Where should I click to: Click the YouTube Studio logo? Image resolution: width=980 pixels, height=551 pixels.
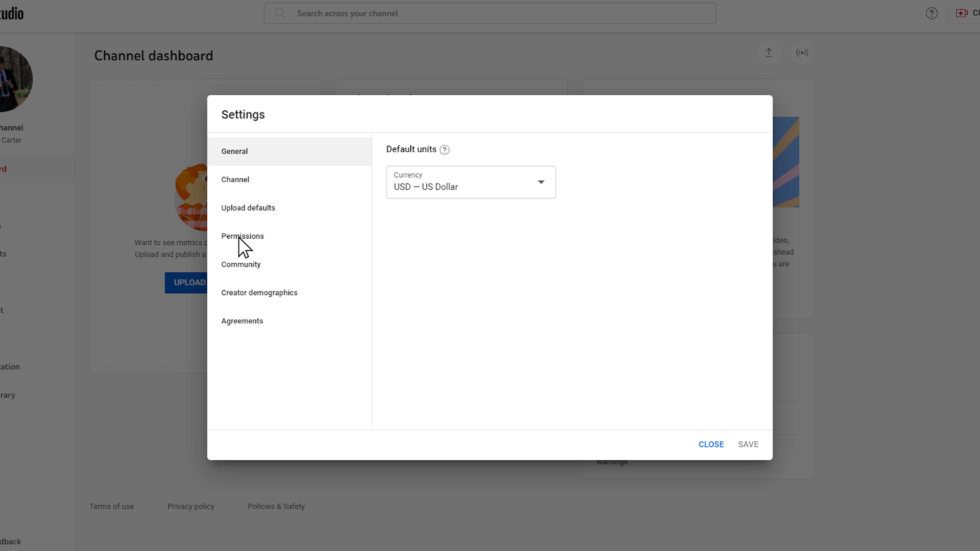pyautogui.click(x=12, y=14)
